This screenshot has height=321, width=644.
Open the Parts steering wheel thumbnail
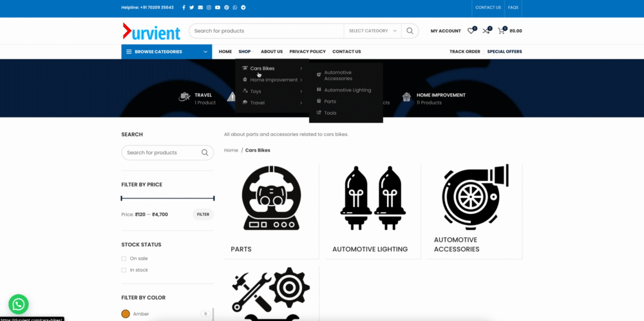271,198
